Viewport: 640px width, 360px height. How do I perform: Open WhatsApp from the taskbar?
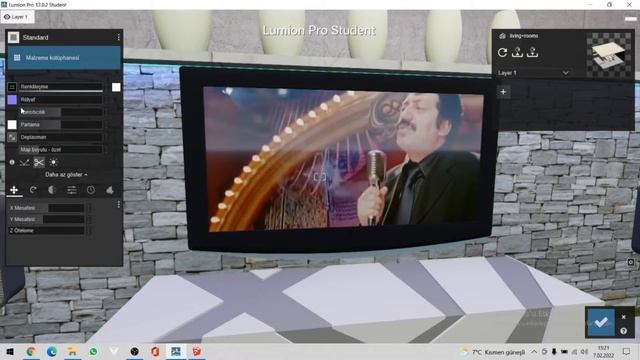point(93,351)
